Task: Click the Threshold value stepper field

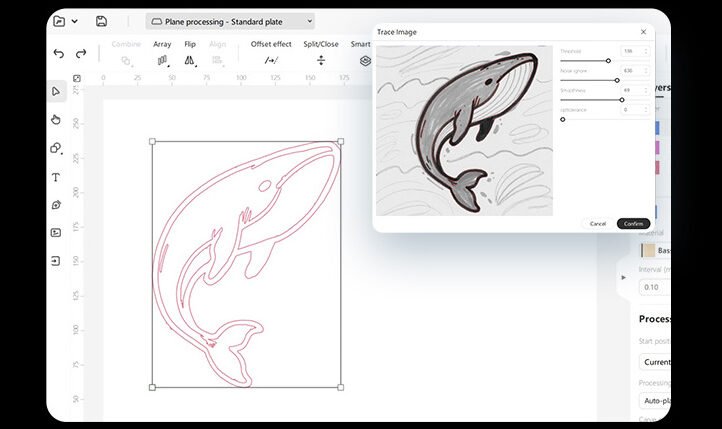Action: click(x=635, y=51)
